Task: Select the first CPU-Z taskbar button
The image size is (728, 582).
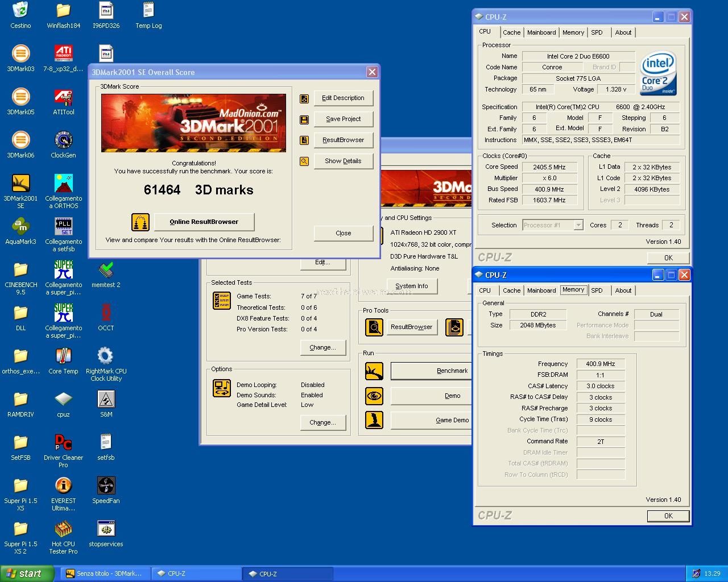Action: click(x=197, y=573)
